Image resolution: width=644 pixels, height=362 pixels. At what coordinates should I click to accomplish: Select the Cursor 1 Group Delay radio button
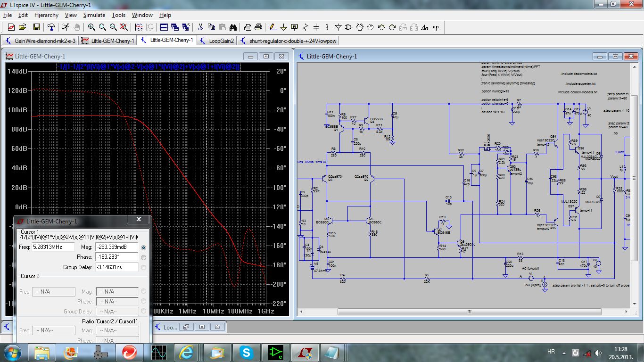144,267
